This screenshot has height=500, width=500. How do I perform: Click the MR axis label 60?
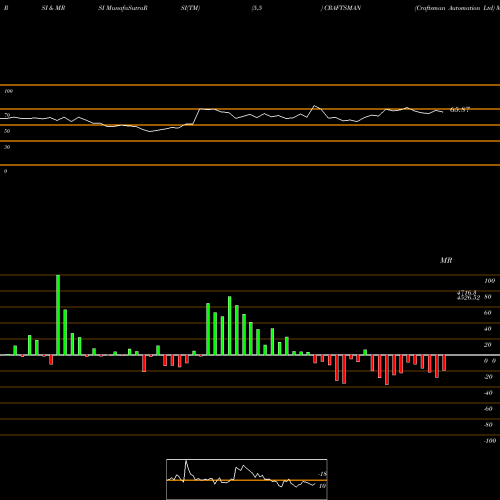tap(487, 313)
